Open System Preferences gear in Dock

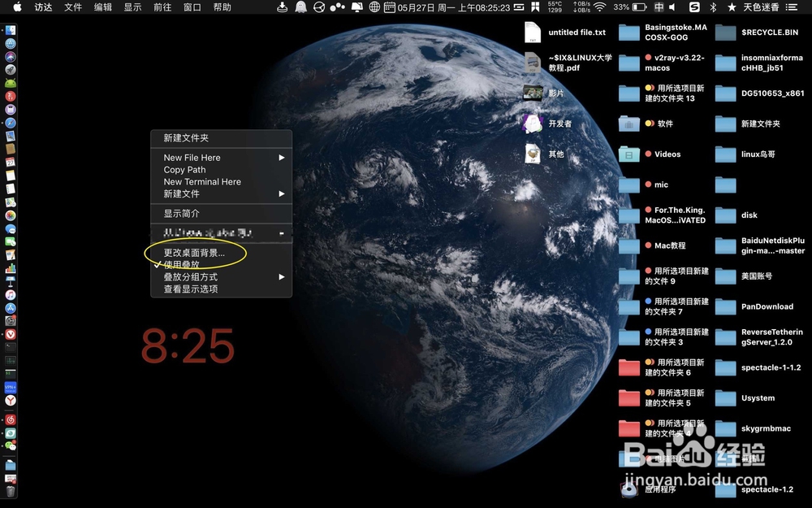click(11, 321)
